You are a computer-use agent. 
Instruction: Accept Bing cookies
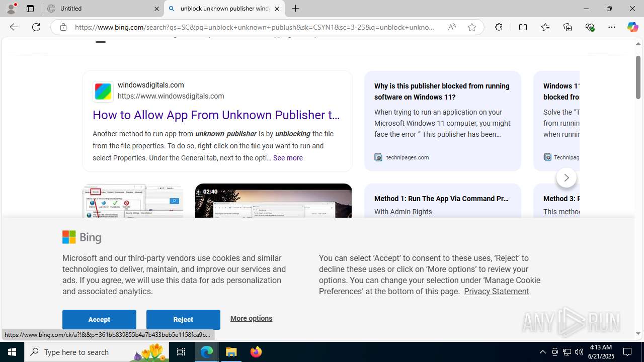coord(99,319)
